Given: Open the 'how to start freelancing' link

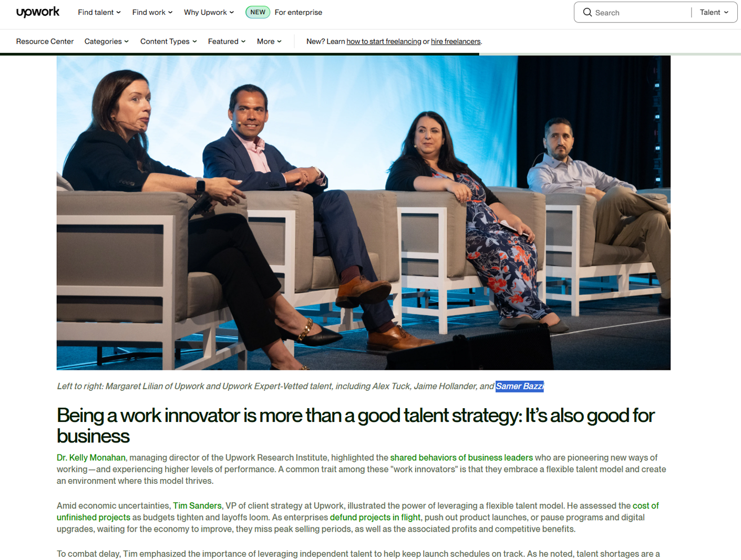Looking at the screenshot, I should pos(384,42).
